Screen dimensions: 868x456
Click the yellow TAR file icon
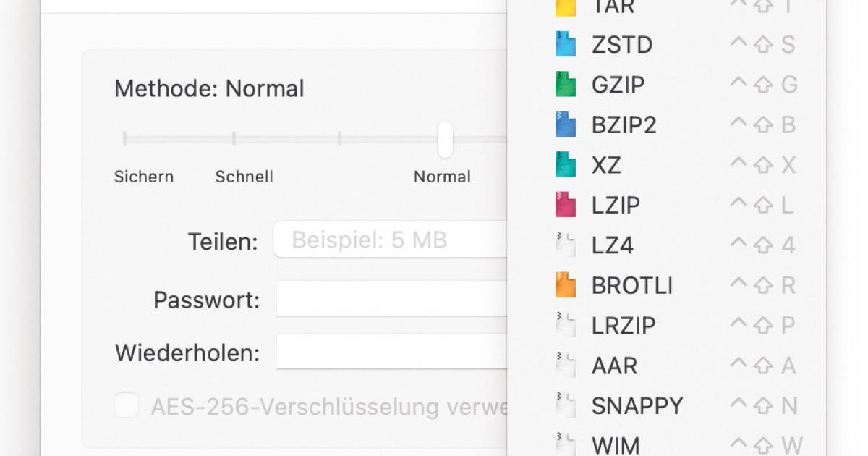tap(565, 7)
